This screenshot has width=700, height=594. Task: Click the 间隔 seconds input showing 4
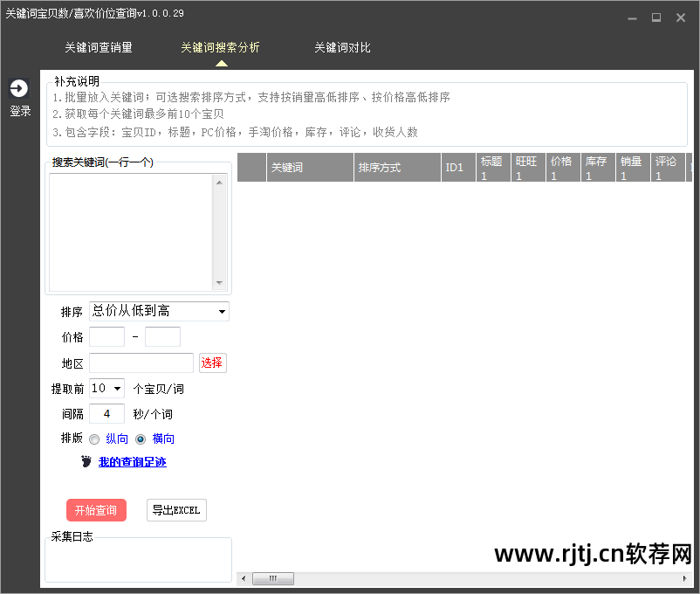point(106,413)
